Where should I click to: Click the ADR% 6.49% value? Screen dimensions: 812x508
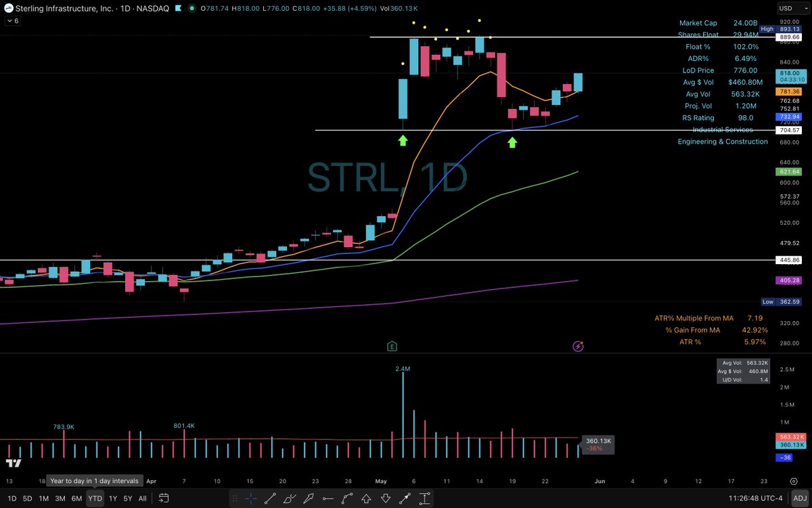pos(745,58)
